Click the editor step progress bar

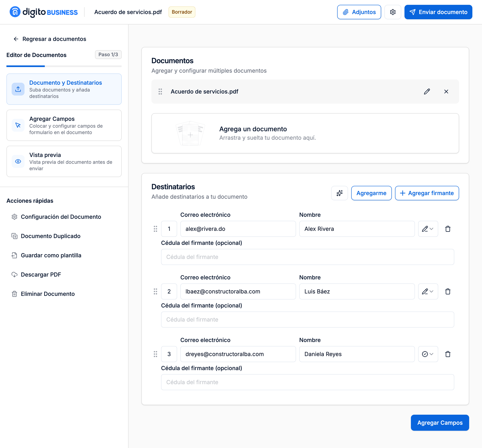click(64, 66)
